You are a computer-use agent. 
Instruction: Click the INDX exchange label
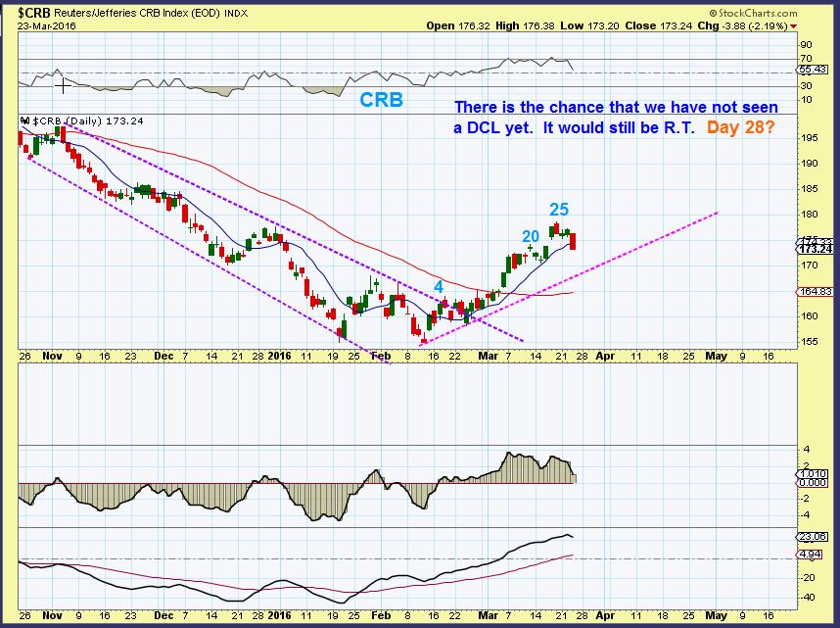tap(236, 14)
